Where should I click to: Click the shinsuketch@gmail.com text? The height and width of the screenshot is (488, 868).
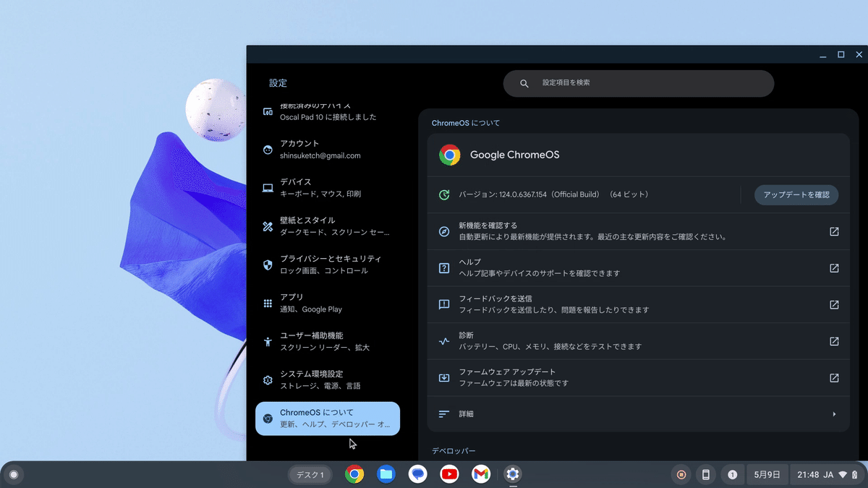click(320, 155)
